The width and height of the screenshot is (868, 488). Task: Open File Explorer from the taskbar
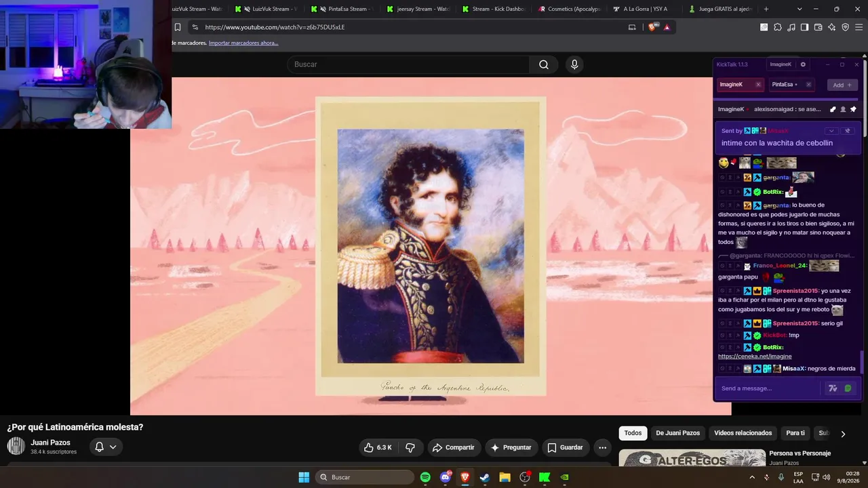click(505, 477)
